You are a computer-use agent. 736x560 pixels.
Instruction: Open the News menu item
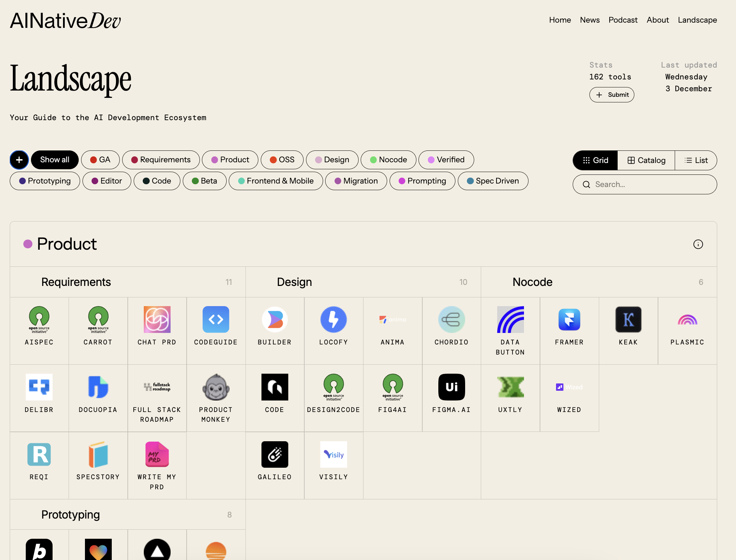(590, 20)
